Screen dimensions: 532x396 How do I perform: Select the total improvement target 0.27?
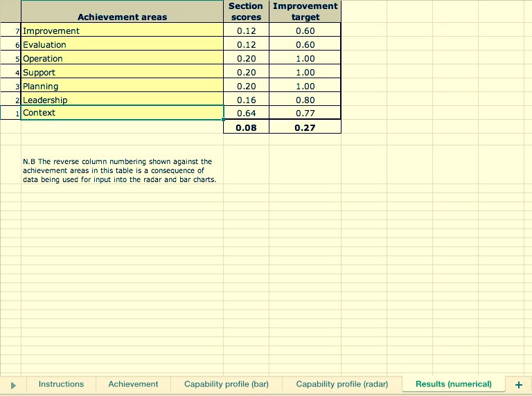304,127
